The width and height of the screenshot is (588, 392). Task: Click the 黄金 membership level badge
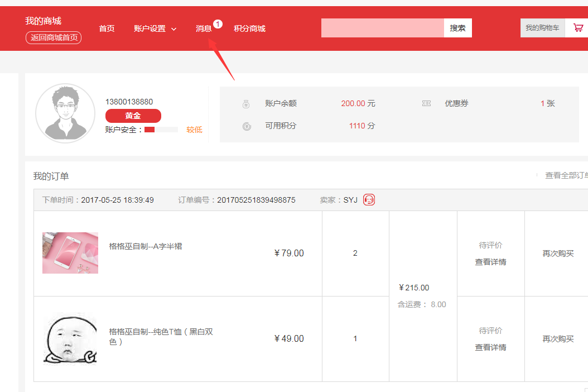tap(133, 116)
